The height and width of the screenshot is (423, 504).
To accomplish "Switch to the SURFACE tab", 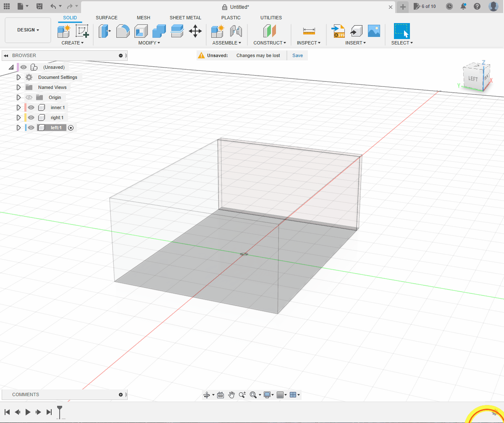I will pyautogui.click(x=107, y=18).
